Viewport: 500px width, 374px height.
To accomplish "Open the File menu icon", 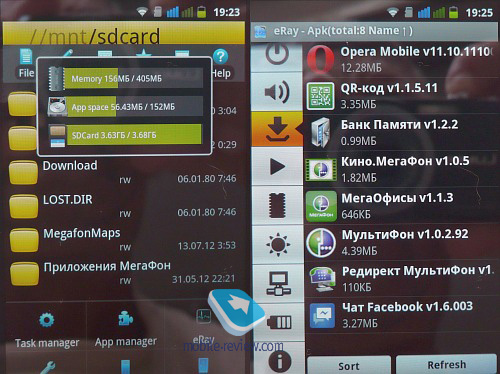I will click(26, 63).
